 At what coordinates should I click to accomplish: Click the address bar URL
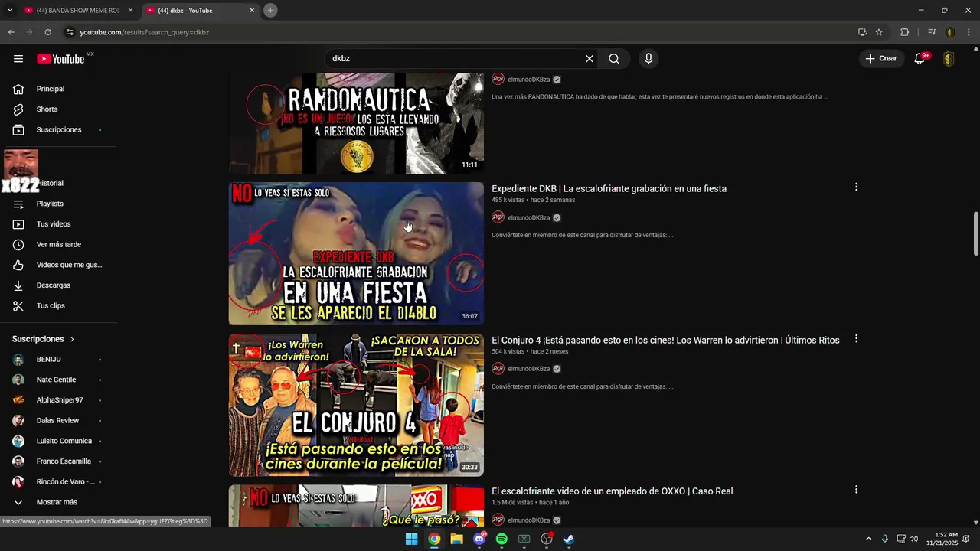point(145,32)
